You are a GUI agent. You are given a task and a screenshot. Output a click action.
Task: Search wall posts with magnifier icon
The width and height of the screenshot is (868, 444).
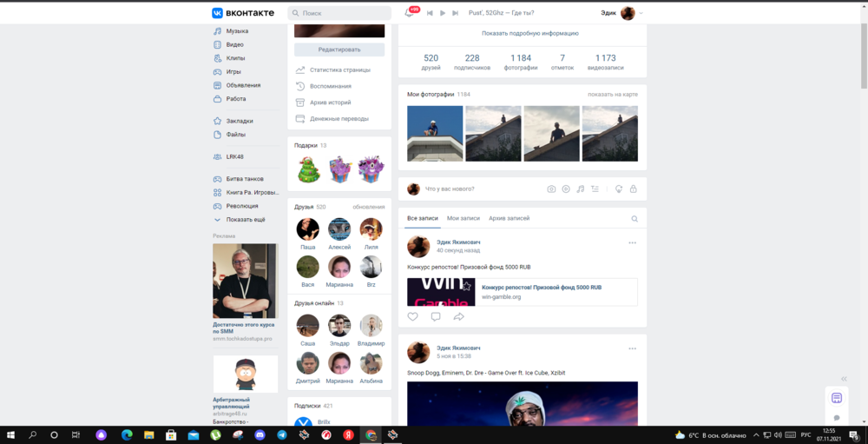[635, 219]
